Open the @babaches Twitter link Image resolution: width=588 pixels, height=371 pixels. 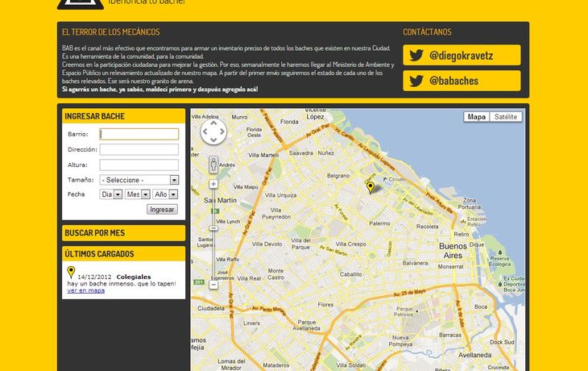(x=462, y=81)
